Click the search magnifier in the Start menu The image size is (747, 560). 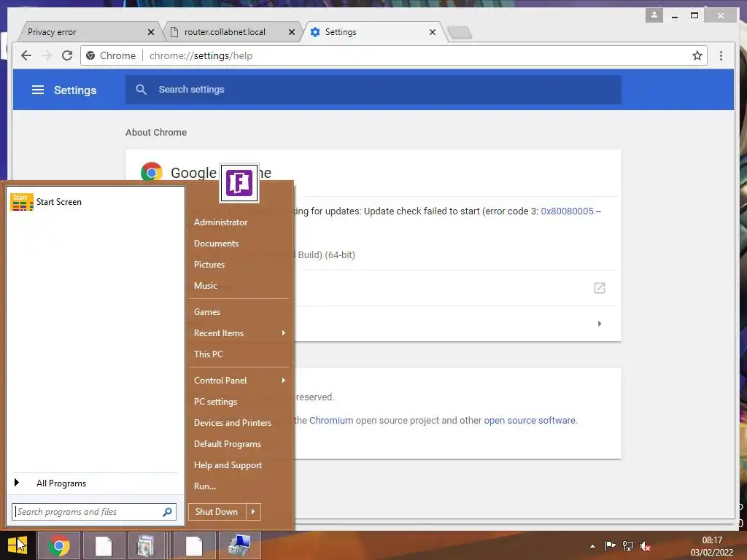click(167, 512)
